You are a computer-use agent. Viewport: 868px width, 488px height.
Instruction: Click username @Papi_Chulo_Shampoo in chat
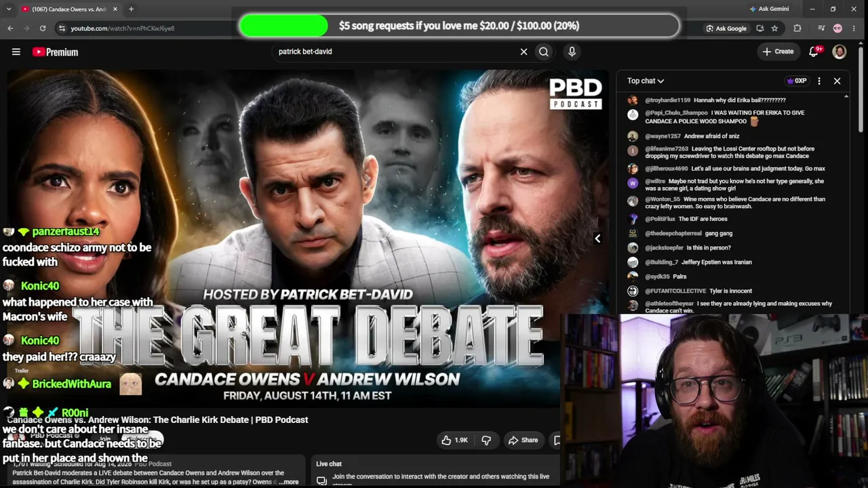click(x=676, y=113)
